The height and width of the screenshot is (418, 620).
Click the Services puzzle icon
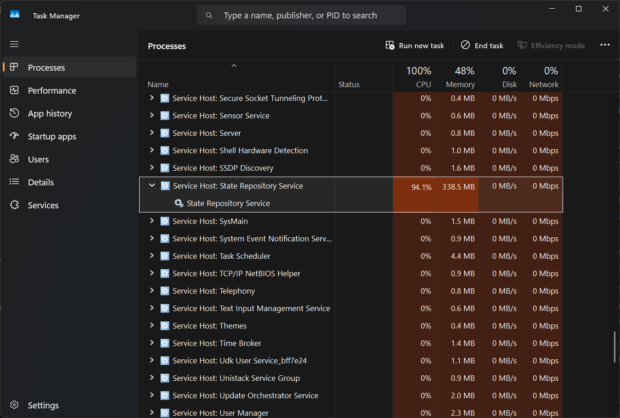(x=14, y=205)
